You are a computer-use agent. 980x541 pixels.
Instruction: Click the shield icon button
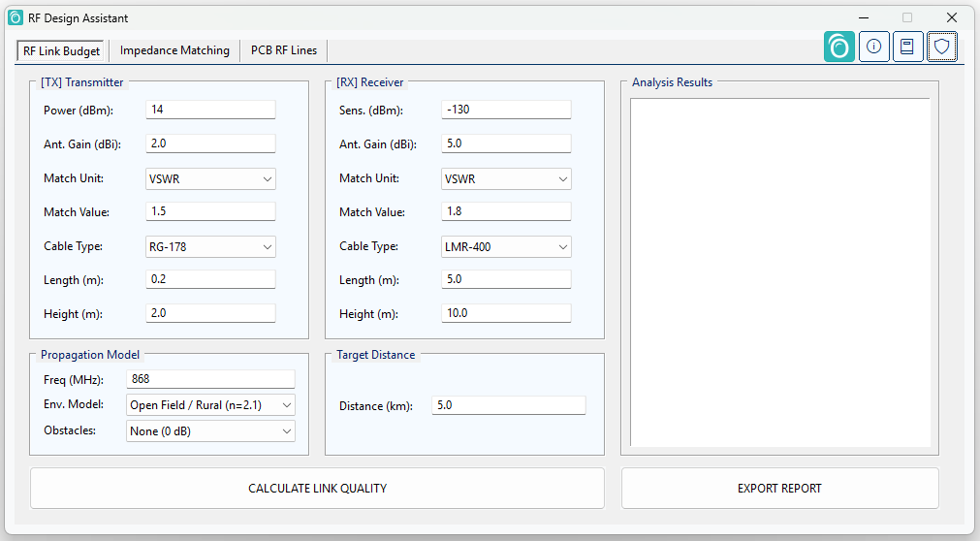[x=941, y=47]
